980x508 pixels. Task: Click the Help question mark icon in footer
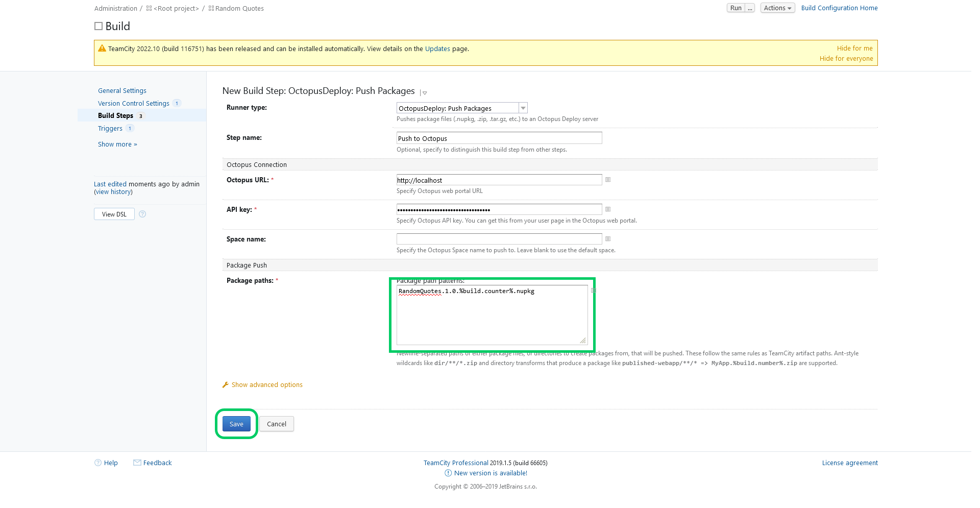pos(98,463)
